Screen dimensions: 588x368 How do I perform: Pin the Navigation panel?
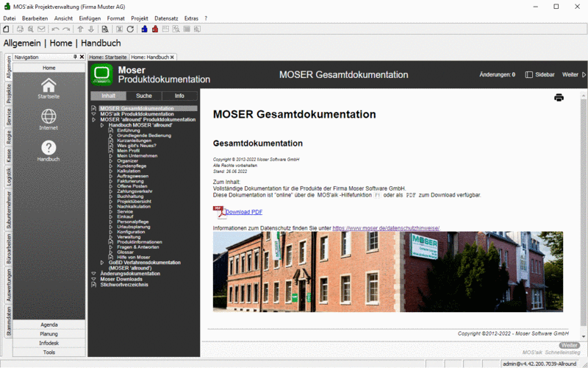coord(75,57)
